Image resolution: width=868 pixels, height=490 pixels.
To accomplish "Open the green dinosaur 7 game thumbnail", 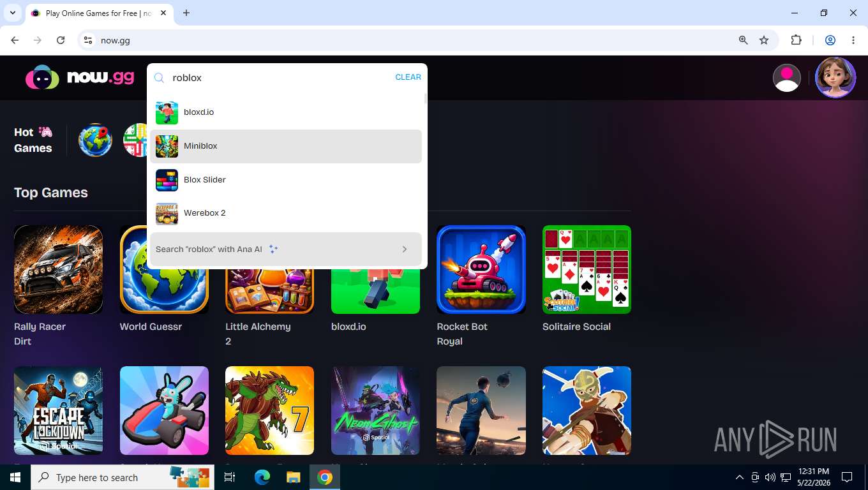I will (x=269, y=410).
